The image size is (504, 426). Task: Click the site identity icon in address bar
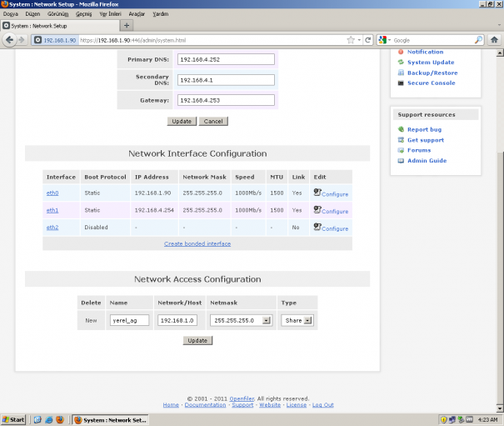tap(38, 40)
